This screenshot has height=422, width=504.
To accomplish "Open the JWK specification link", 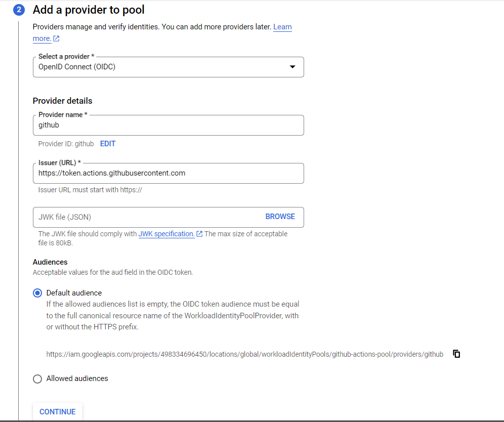I will [x=167, y=234].
